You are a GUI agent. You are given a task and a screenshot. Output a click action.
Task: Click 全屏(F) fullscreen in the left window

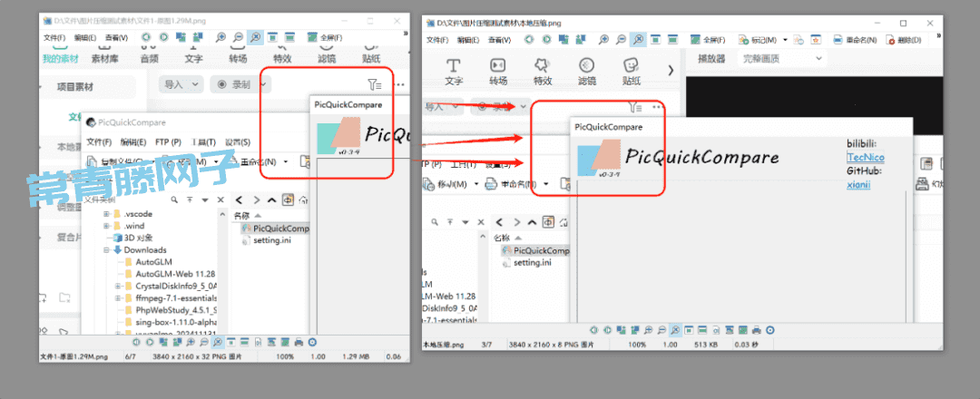click(x=324, y=37)
